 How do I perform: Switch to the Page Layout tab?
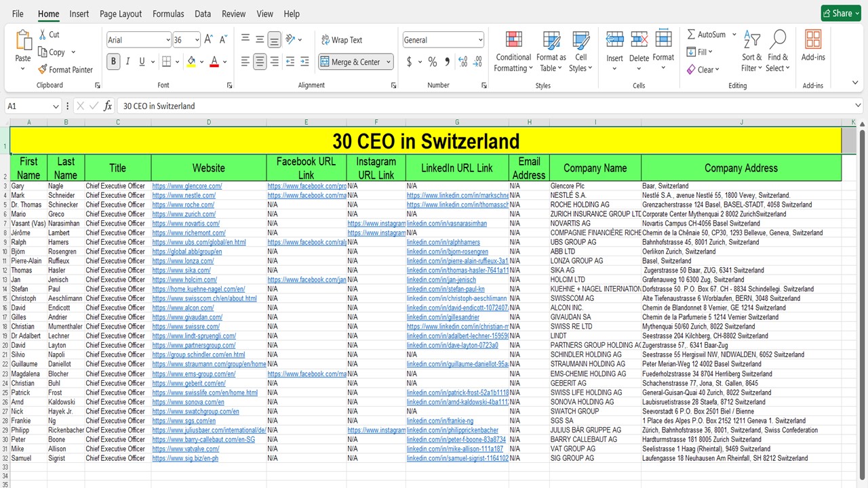pyautogui.click(x=121, y=14)
